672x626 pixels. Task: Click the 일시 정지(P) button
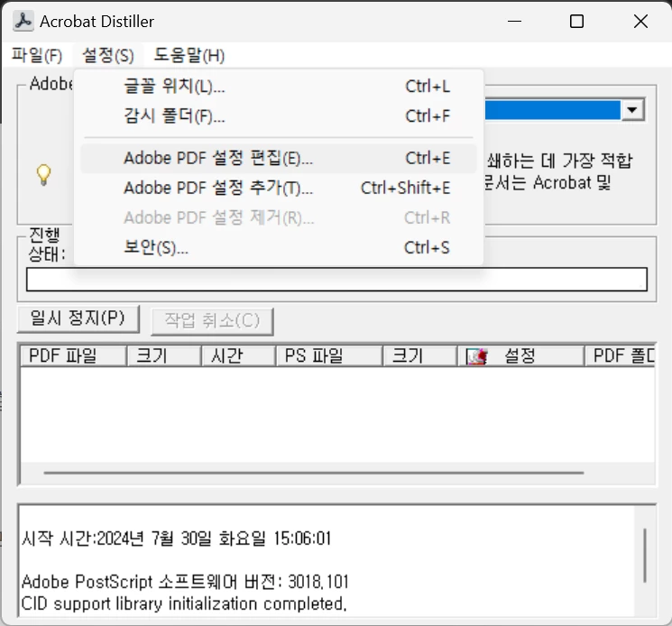(x=78, y=318)
